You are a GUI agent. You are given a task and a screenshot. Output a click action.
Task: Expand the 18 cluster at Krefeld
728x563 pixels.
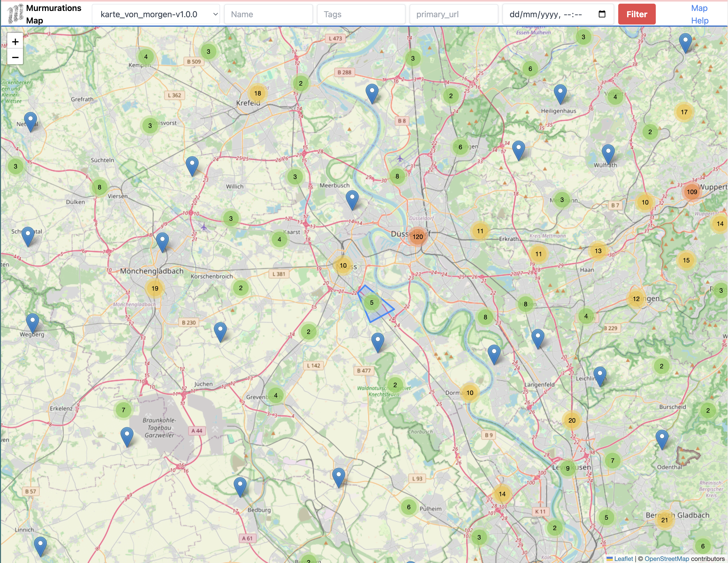257,93
